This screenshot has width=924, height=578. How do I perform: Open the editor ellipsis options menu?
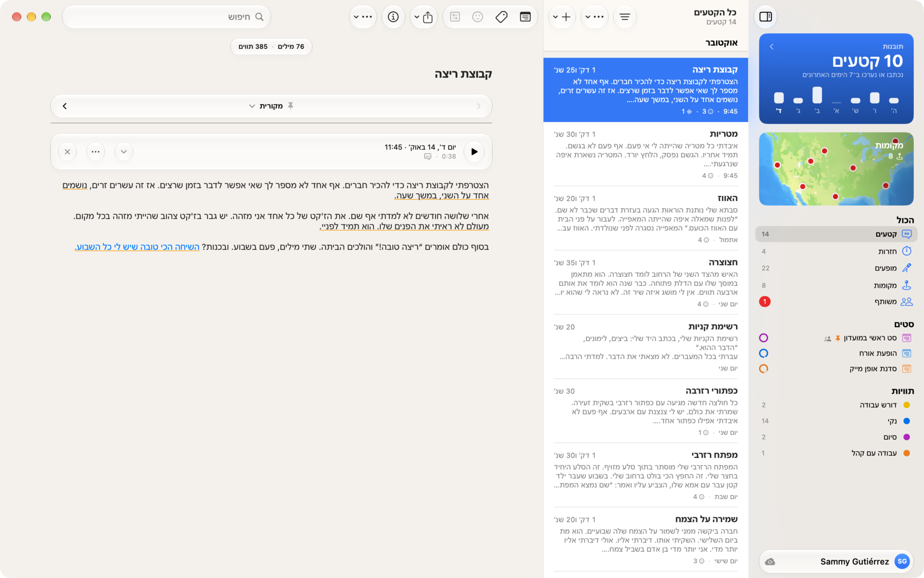point(363,17)
